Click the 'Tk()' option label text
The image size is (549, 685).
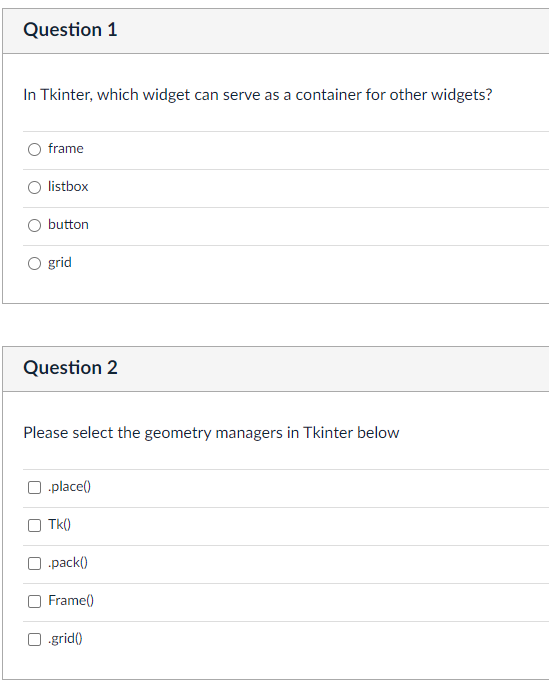point(59,525)
